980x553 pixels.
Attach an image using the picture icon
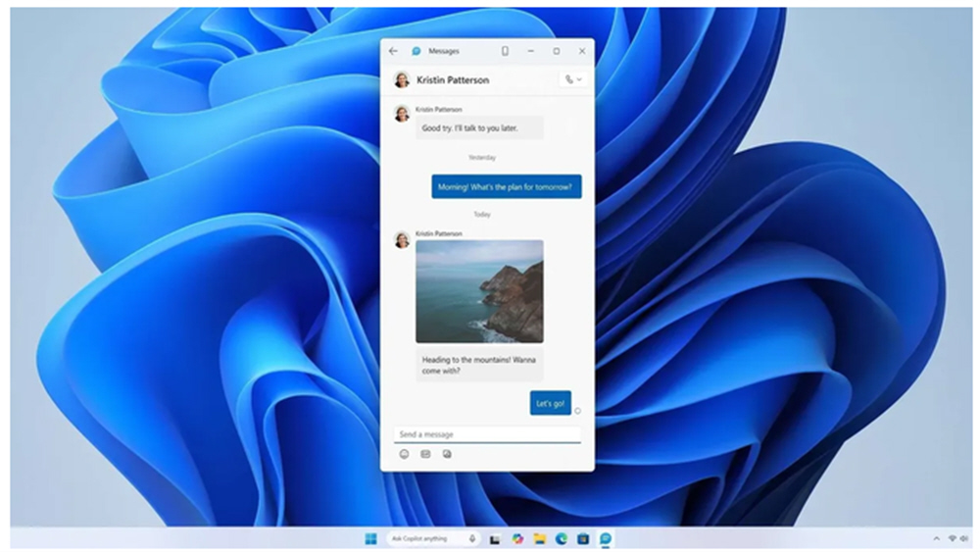[447, 454]
